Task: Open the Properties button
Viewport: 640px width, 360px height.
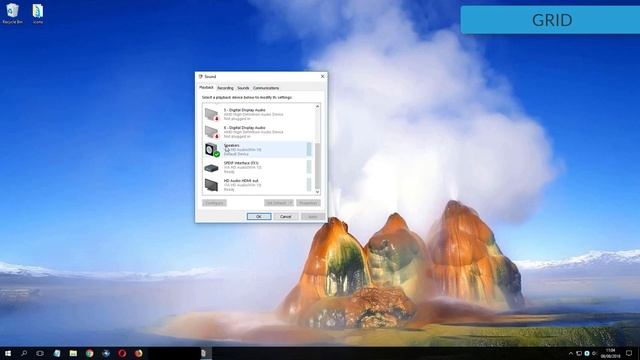Action: point(308,203)
